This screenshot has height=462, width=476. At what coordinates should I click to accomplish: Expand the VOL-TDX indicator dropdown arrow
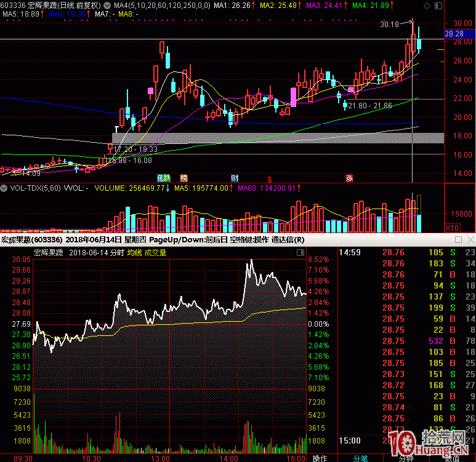(x=4, y=188)
